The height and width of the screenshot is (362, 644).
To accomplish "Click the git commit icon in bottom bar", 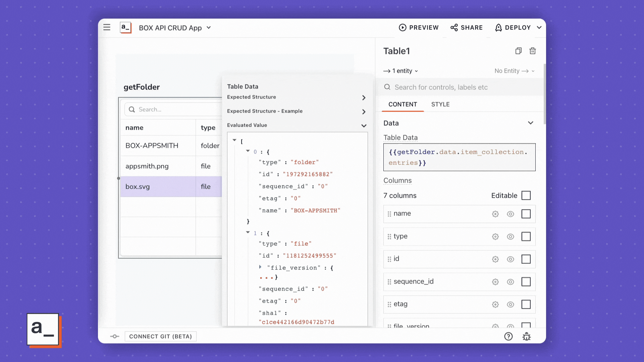I will (115, 337).
